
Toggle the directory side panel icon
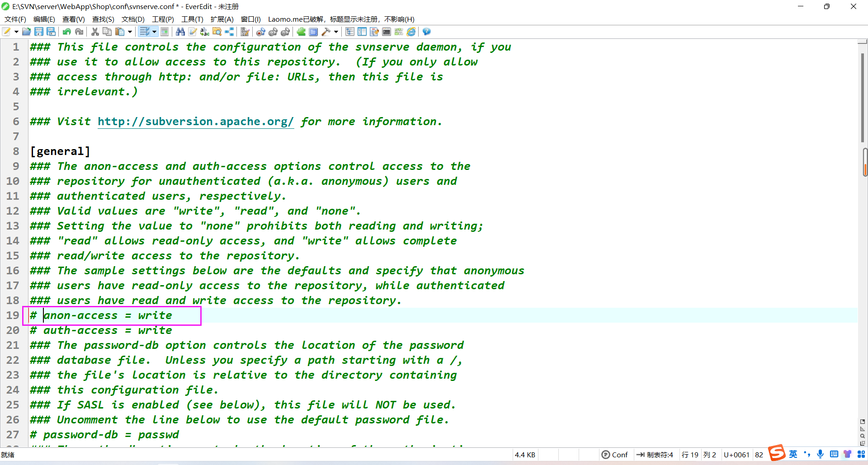coord(362,32)
